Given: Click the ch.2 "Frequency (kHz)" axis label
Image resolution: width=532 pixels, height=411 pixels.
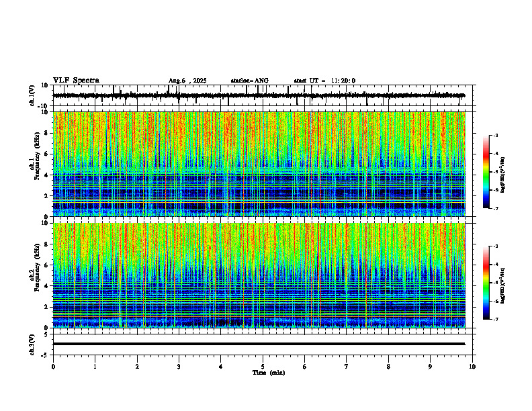Looking at the screenshot, I should [37, 267].
